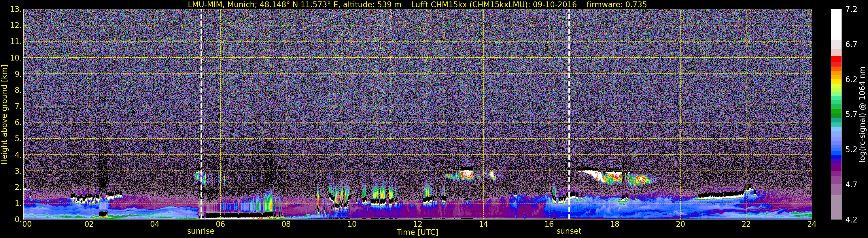868x238 pixels.
Task: Click the colorbar tick value 6.2
Action: pyautogui.click(x=851, y=79)
